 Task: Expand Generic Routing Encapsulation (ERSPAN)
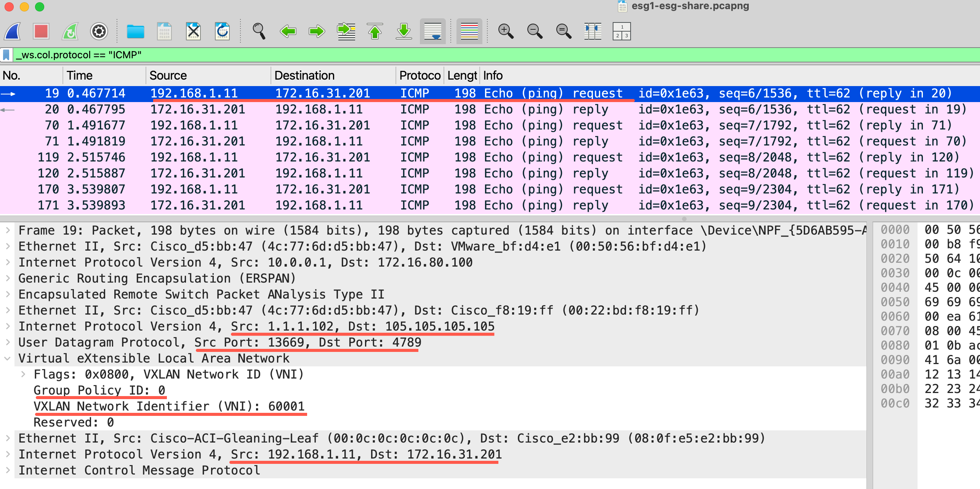(8, 278)
